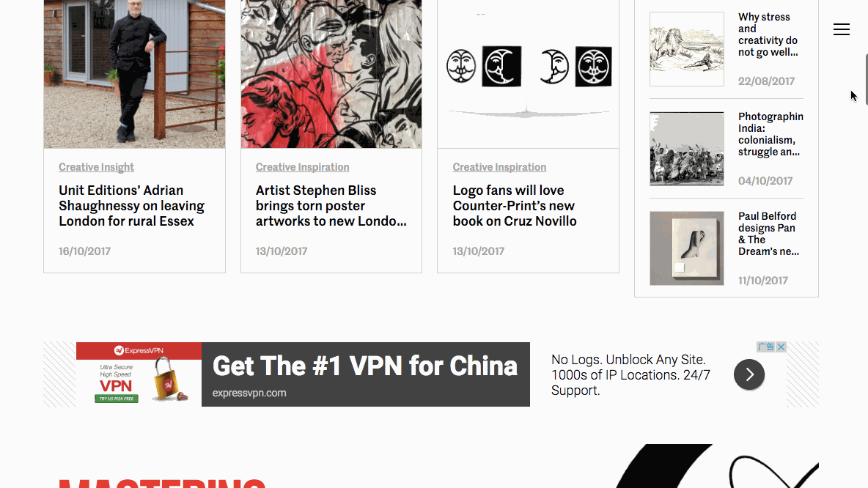Open the Unit Editions' Adrian Shaughnessy headline
Viewport: 868px width, 488px height.
[x=132, y=206]
